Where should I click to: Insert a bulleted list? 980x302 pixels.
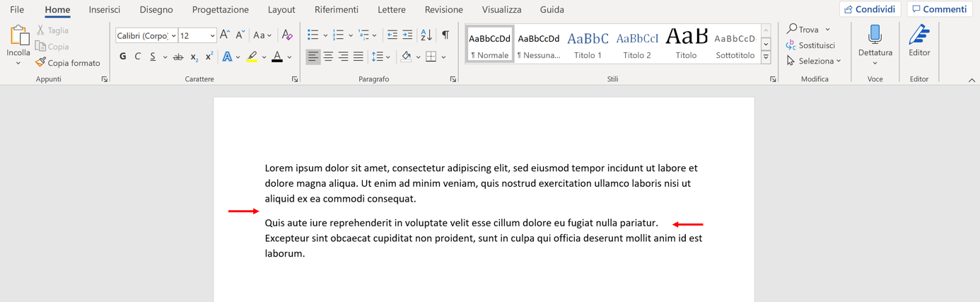[313, 35]
